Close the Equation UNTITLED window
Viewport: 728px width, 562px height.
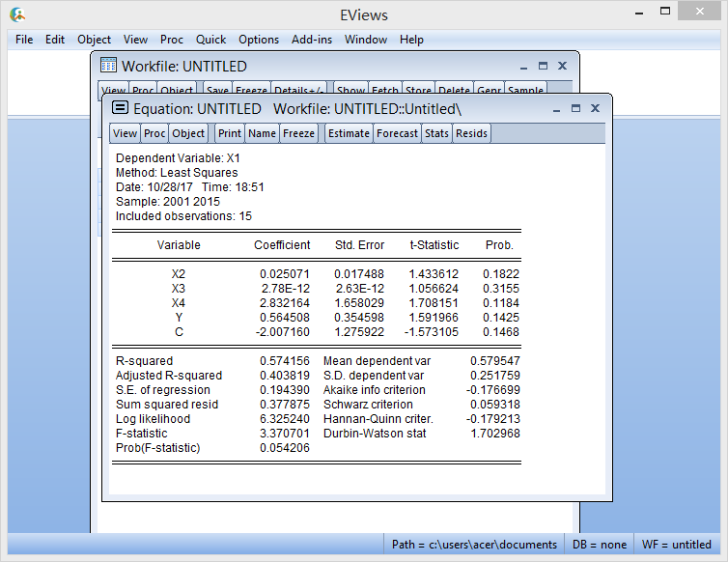[596, 108]
